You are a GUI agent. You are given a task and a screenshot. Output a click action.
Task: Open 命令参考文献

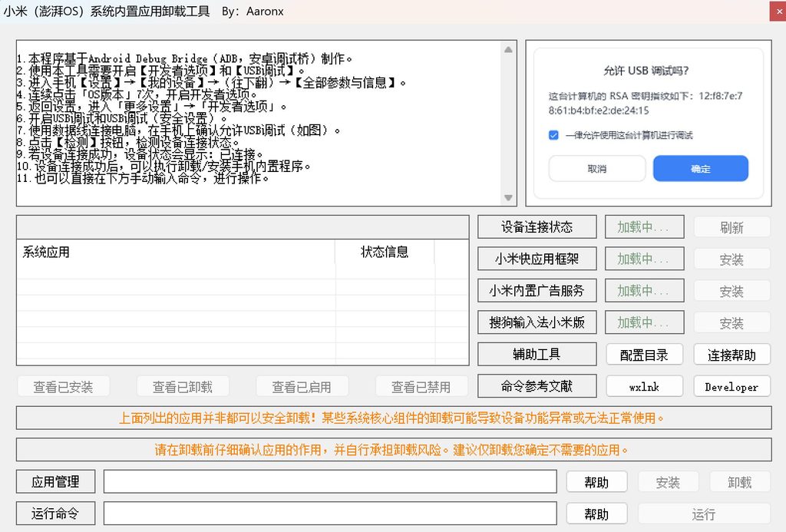pos(537,386)
